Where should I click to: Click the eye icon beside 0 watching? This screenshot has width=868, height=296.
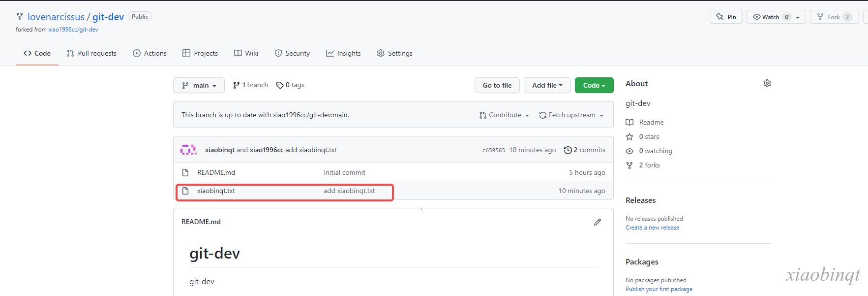tap(629, 151)
